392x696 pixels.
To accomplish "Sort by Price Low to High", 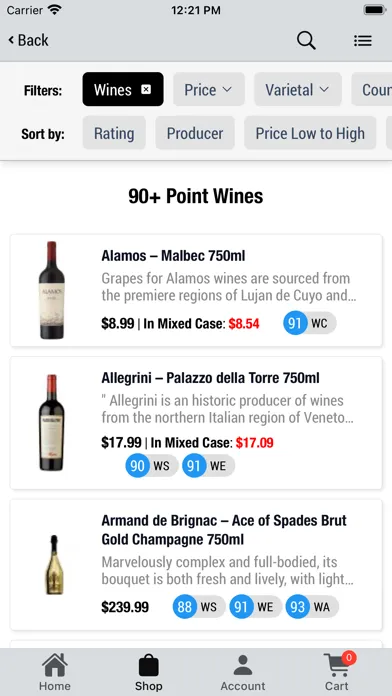I will (x=310, y=133).
